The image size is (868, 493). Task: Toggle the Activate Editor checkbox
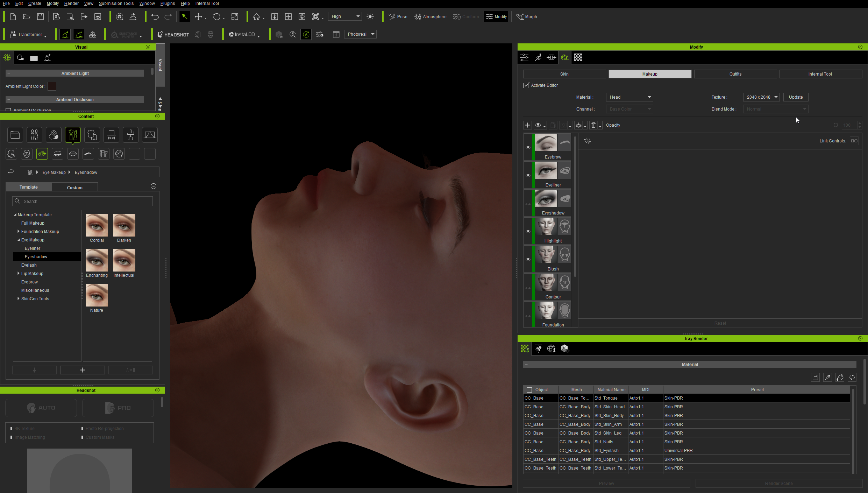point(526,85)
